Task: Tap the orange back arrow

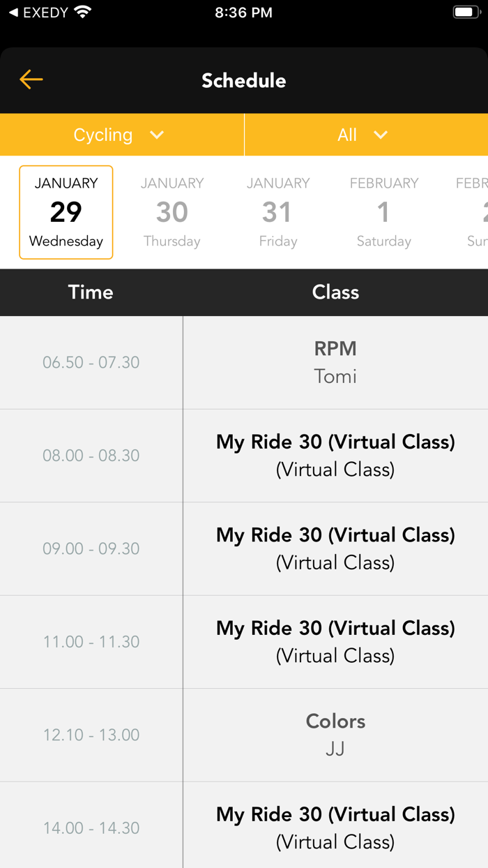Action: pos(31,80)
